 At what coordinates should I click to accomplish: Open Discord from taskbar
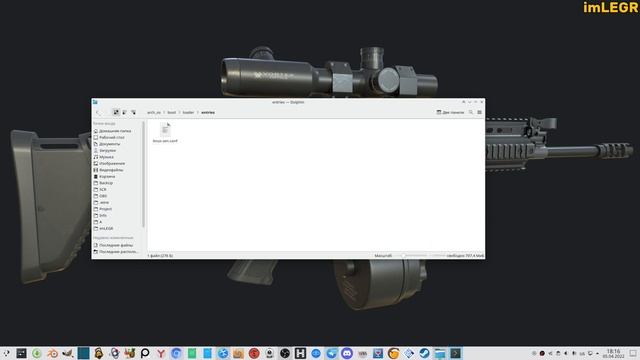pos(347,353)
